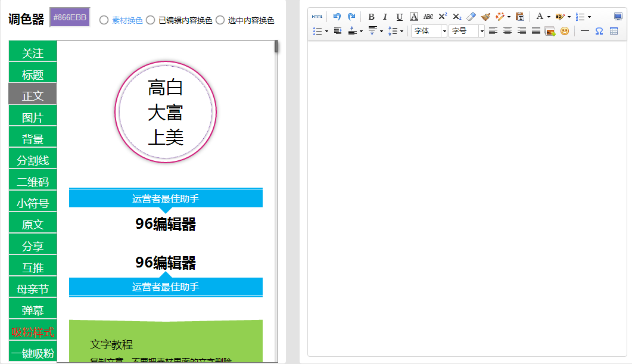This screenshot has height=364, width=632.
Task: Toggle bold formatting
Action: pyautogui.click(x=371, y=17)
